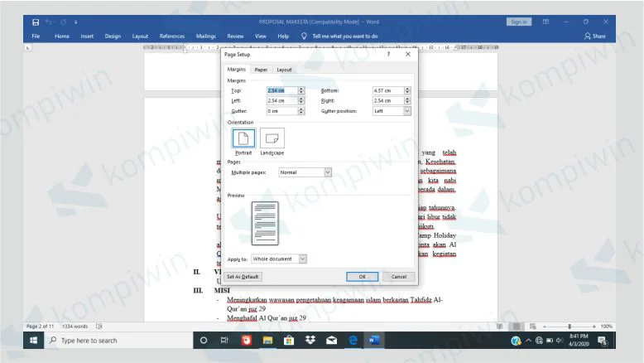Click the Top margin field
Image resolution: width=644 pixels, height=363 pixels.
click(281, 90)
